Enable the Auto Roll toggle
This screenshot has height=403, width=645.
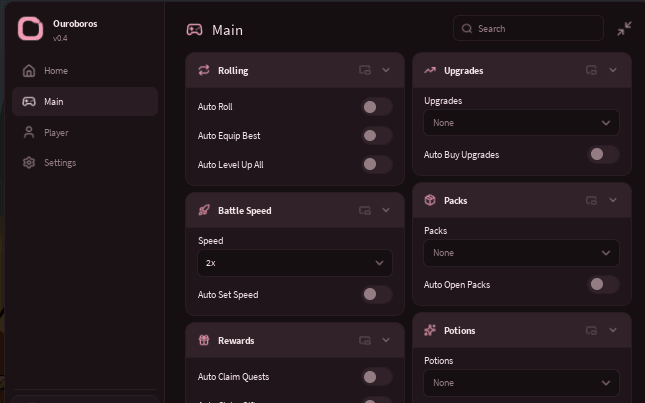click(377, 107)
